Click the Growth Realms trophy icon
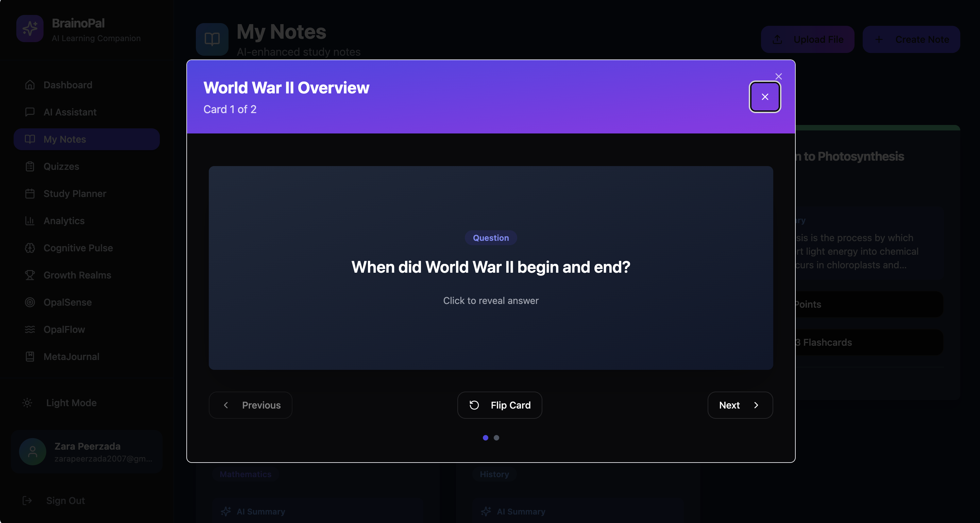 30,275
